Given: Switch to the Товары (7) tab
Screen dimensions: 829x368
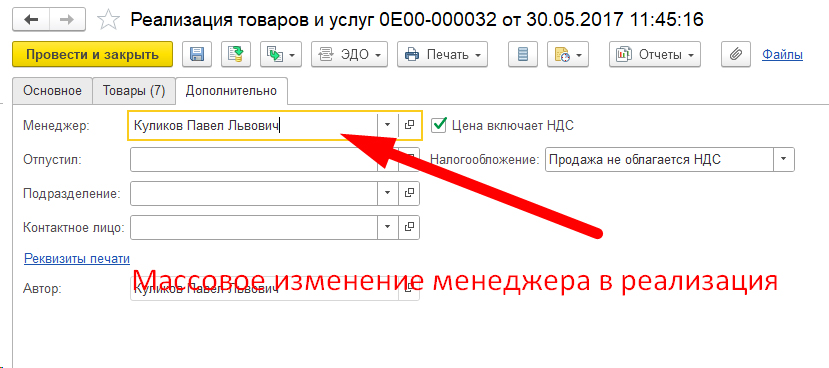Looking at the screenshot, I should (134, 90).
